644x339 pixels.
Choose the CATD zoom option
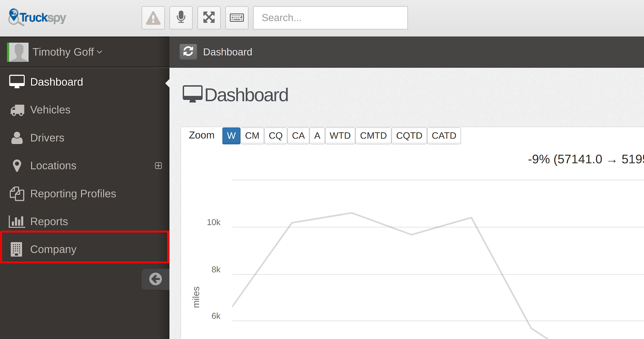coord(444,136)
